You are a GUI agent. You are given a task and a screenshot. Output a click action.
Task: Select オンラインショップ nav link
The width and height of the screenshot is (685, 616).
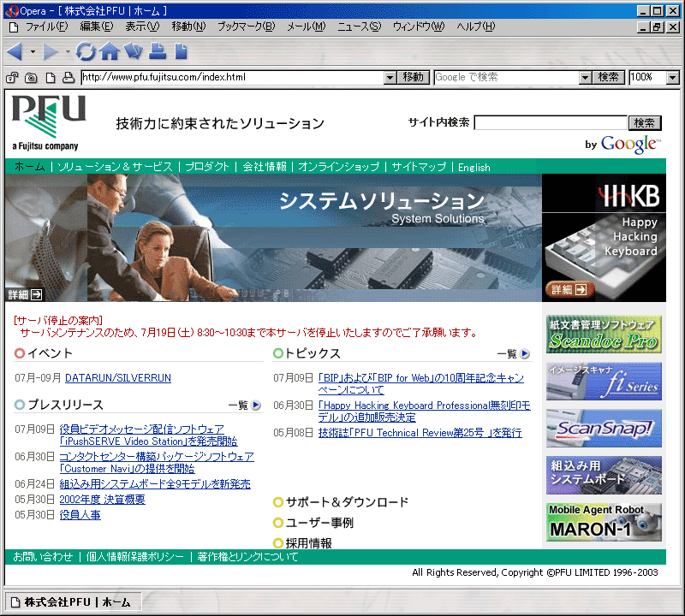click(x=339, y=167)
